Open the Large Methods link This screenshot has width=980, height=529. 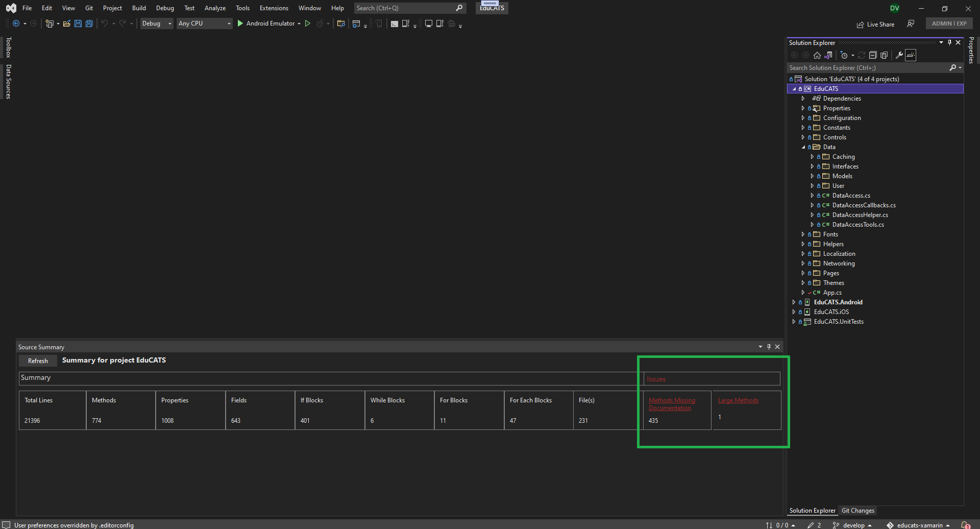pos(738,400)
